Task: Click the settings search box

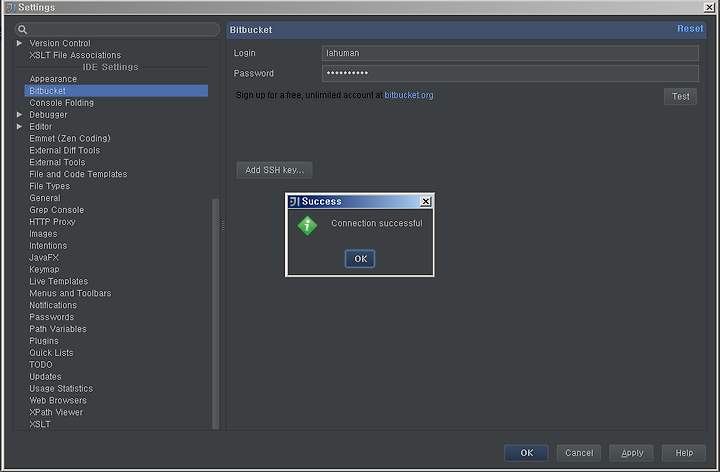Action: coord(117,29)
